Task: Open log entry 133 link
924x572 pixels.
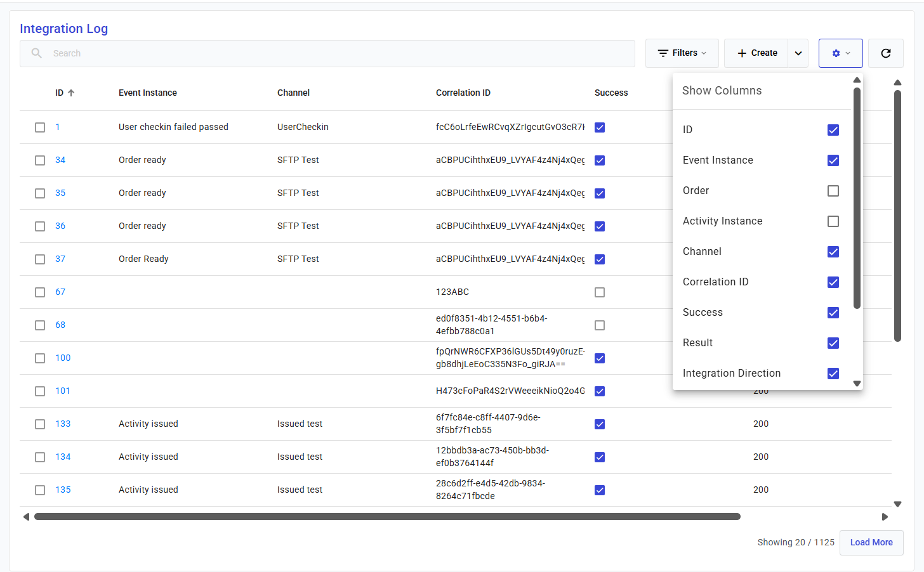Action: pyautogui.click(x=63, y=424)
